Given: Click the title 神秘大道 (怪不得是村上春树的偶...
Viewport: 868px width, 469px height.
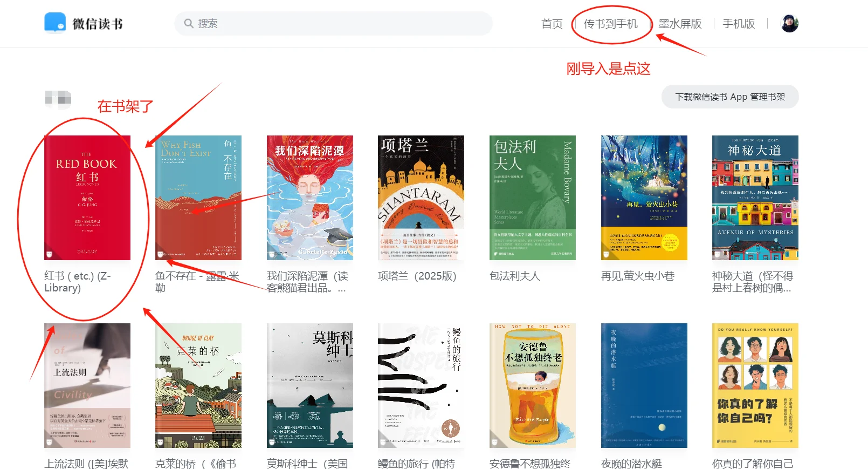Looking at the screenshot, I should (753, 282).
